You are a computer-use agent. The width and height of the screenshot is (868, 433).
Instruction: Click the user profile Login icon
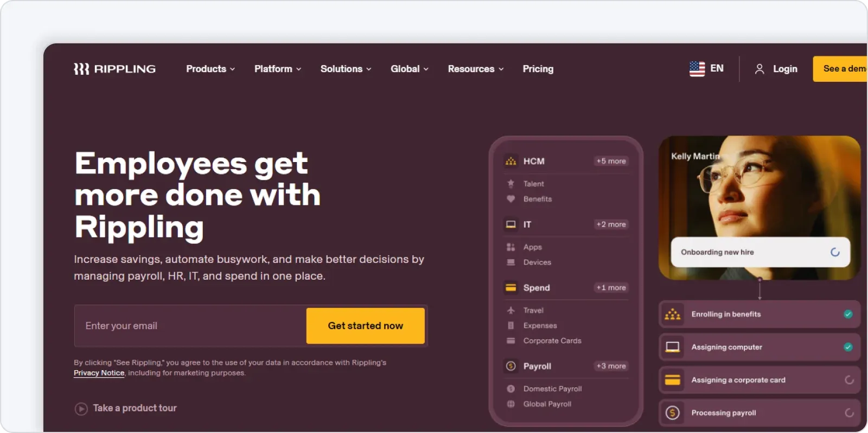coord(759,69)
